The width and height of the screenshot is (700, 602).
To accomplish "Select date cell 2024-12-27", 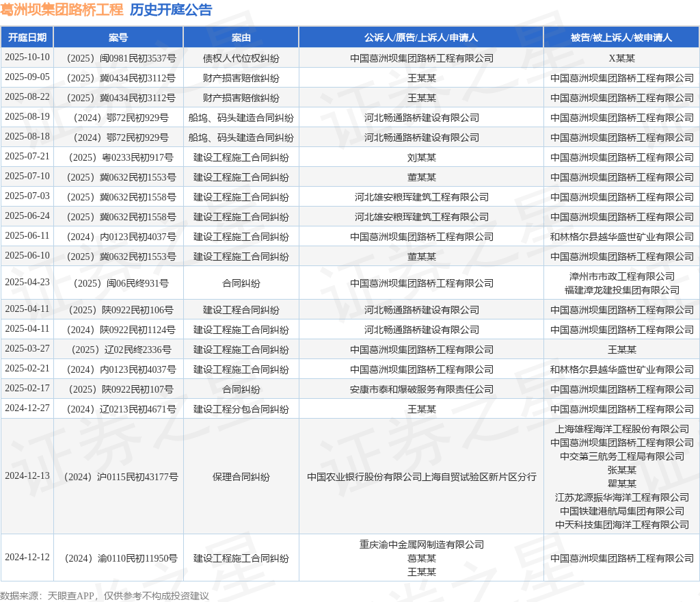I will [27, 408].
